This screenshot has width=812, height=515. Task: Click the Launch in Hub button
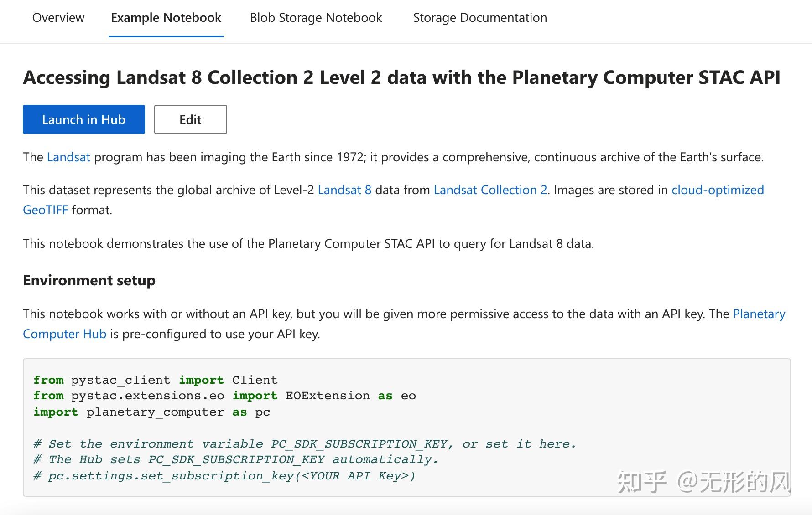[83, 119]
